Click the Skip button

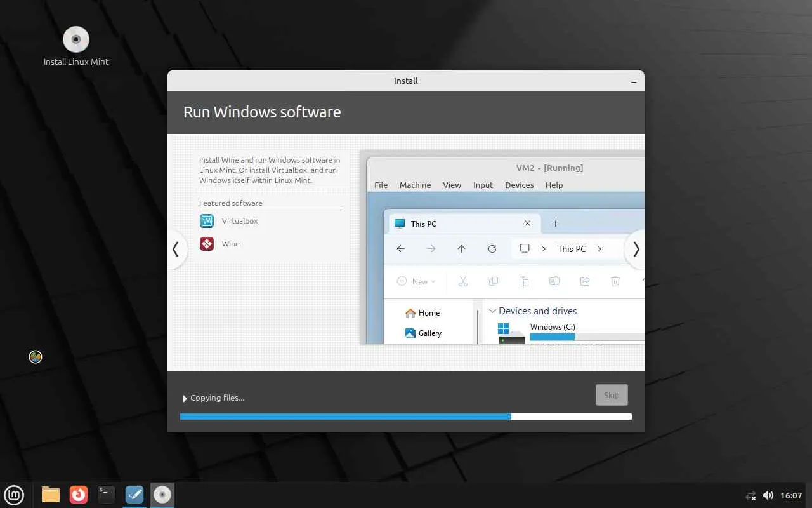pos(612,395)
